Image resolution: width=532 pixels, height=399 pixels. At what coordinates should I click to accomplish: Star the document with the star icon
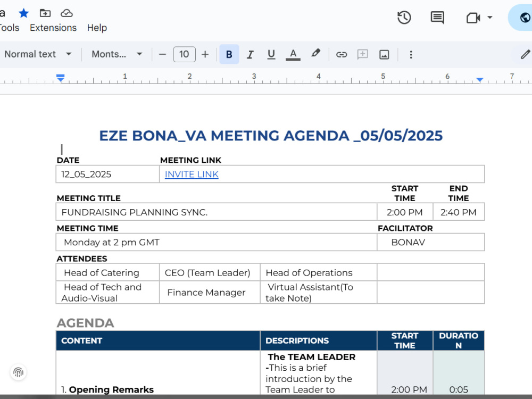click(23, 13)
